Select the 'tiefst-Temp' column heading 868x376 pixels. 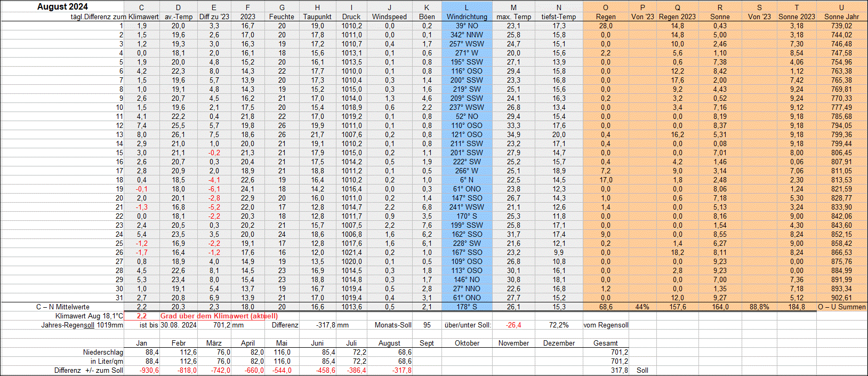coord(559,17)
